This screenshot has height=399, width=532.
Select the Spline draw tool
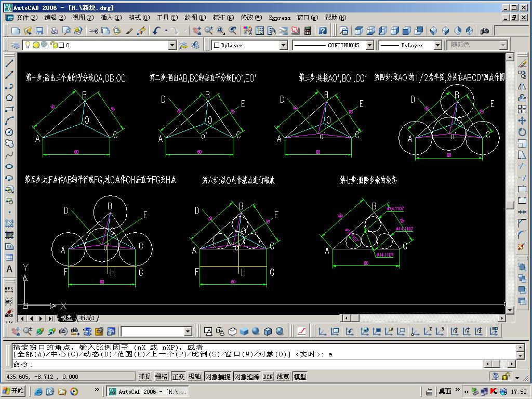(9, 155)
